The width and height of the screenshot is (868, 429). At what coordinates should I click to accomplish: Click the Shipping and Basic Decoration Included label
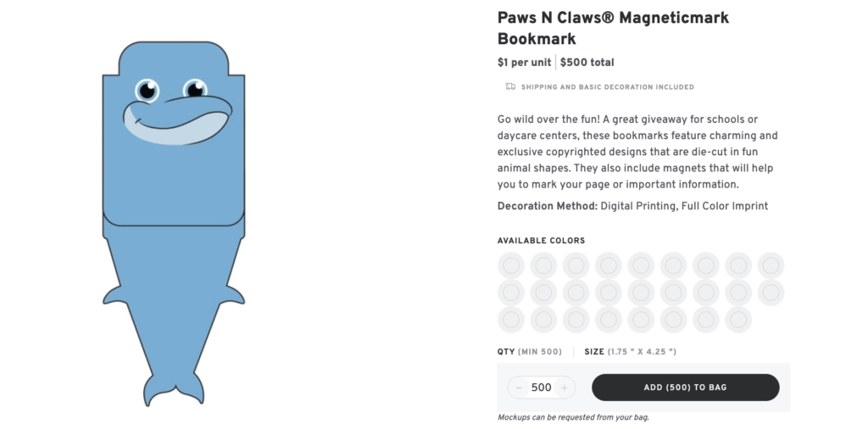click(607, 87)
